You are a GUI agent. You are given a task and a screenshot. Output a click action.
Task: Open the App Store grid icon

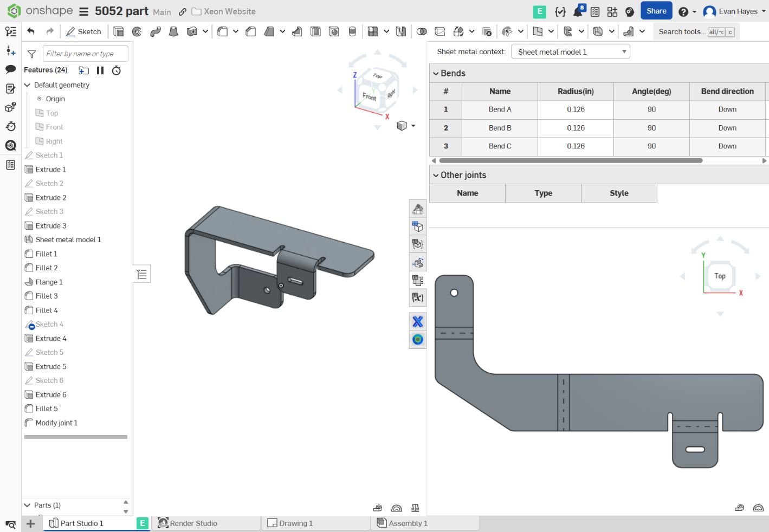coord(612,11)
